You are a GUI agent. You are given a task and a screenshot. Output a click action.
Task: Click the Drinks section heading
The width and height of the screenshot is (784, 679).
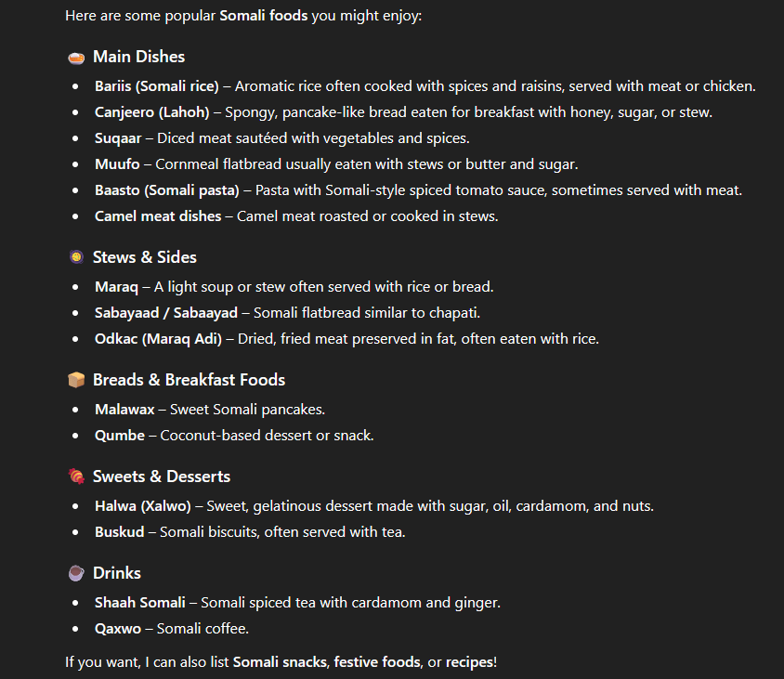(116, 573)
